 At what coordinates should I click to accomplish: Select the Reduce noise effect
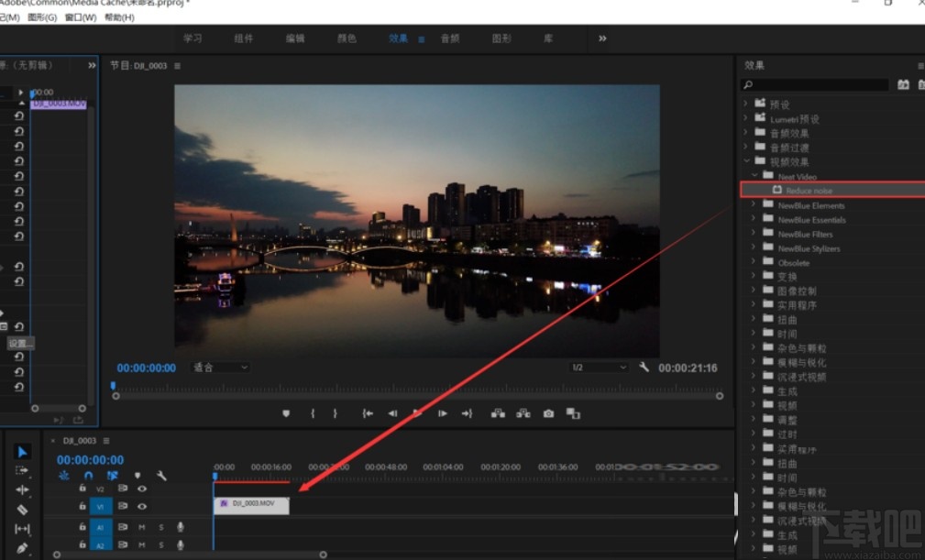click(x=809, y=191)
